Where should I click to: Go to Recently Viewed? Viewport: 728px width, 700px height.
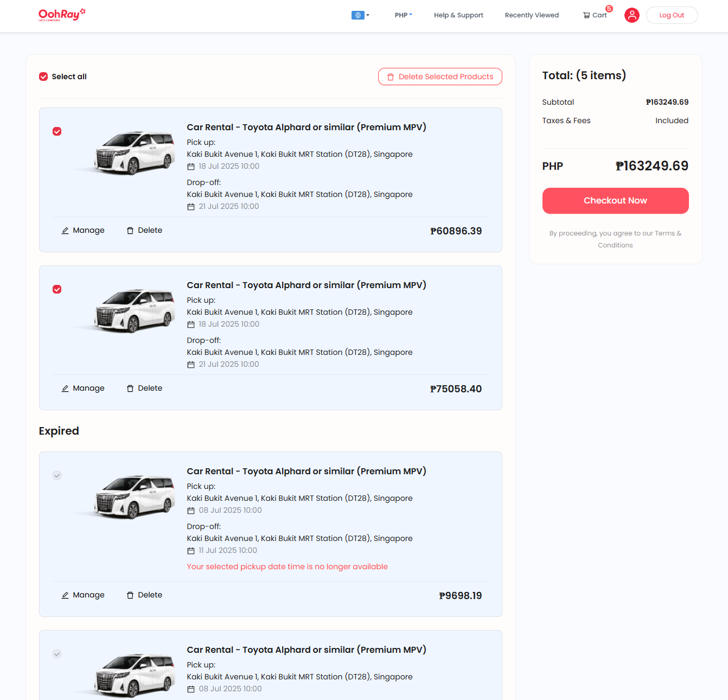coord(532,15)
